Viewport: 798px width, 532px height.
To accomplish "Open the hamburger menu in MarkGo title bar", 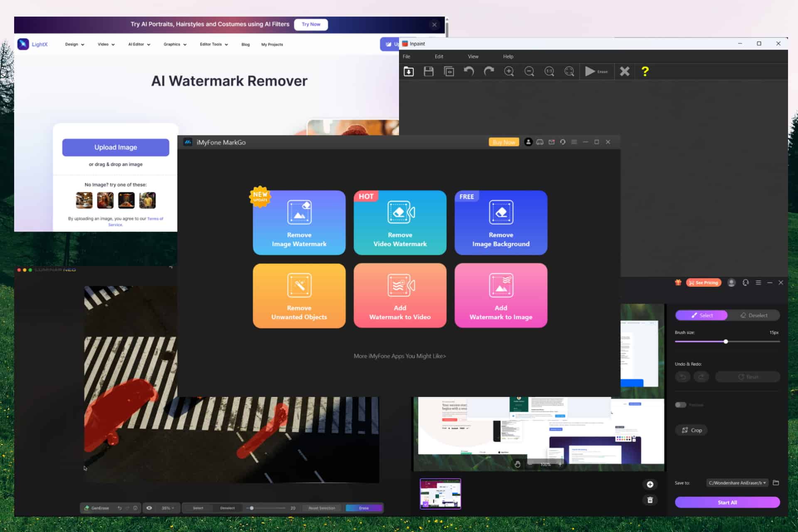I will [x=574, y=142].
